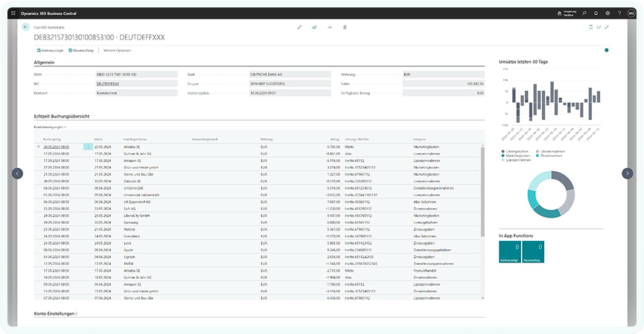
Task: Go to next slide with right arrow
Action: [x=627, y=173]
